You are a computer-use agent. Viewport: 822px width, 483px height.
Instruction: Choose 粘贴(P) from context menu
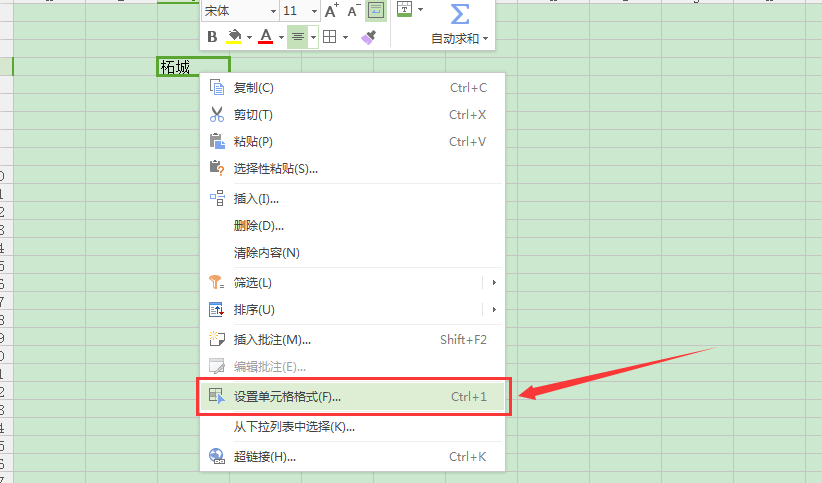(352, 142)
